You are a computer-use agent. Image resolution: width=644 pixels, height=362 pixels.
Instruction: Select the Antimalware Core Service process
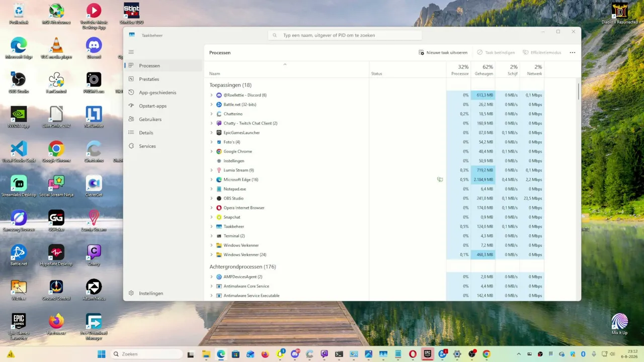point(375,286)
